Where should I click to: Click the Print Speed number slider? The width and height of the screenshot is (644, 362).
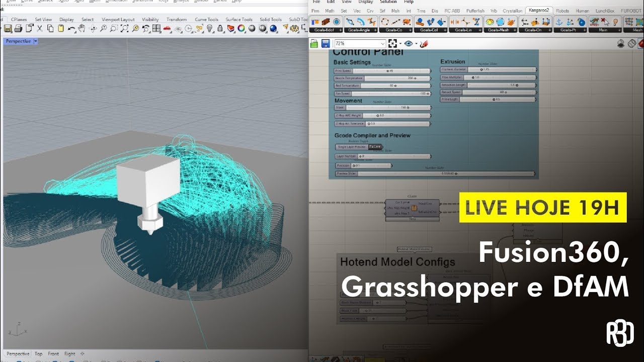[x=382, y=71]
